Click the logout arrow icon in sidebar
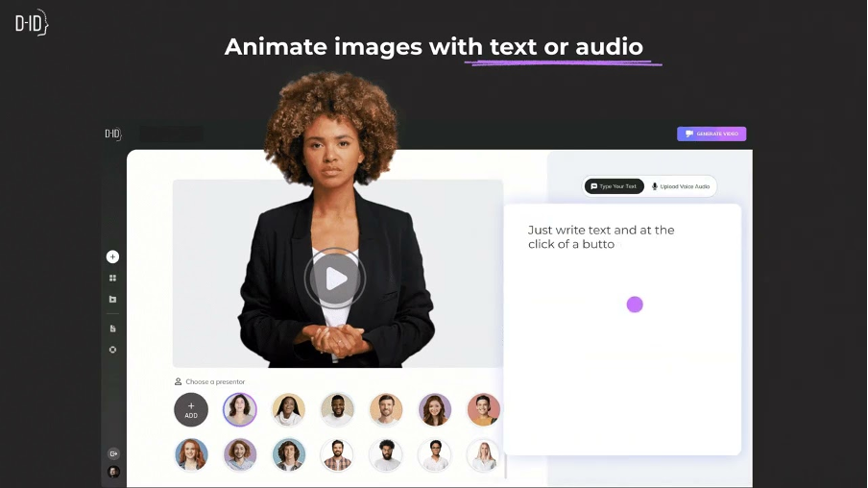Image resolution: width=868 pixels, height=488 pixels. pyautogui.click(x=113, y=453)
